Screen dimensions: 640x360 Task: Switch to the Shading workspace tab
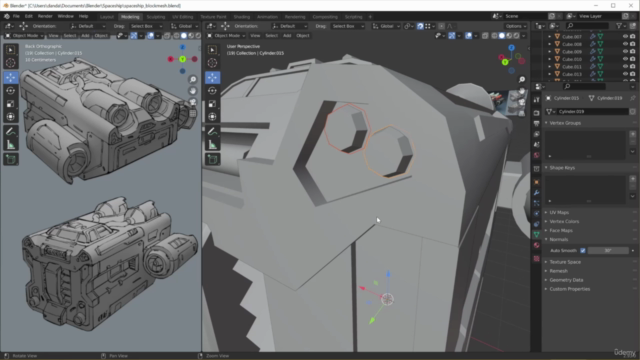[x=242, y=17]
